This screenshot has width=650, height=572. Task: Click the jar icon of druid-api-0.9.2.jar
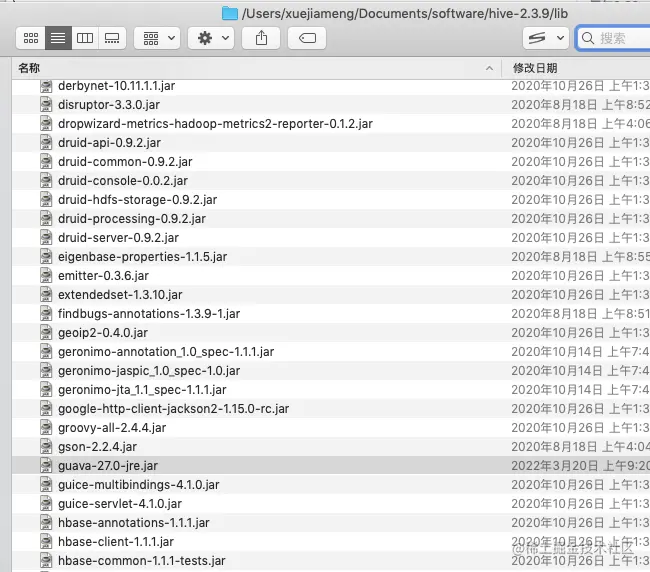[x=46, y=143]
